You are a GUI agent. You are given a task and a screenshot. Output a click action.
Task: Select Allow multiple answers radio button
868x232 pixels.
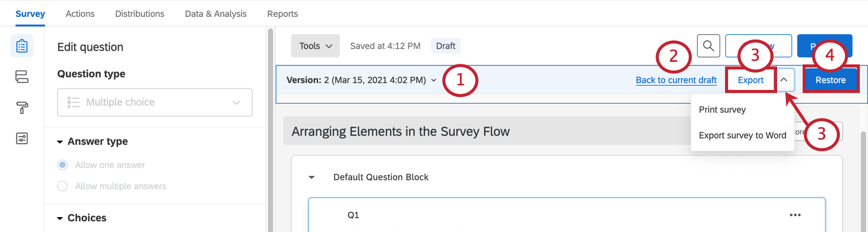click(62, 187)
